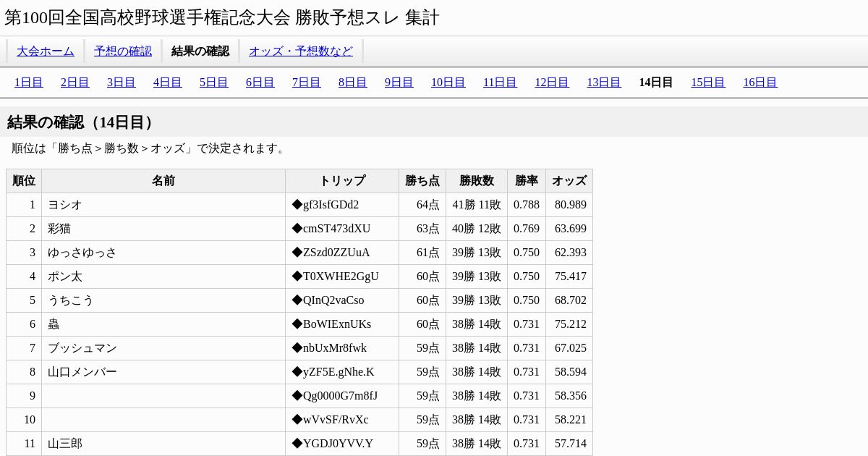Click the 名前 column header
868x456 pixels.
pyautogui.click(x=163, y=181)
